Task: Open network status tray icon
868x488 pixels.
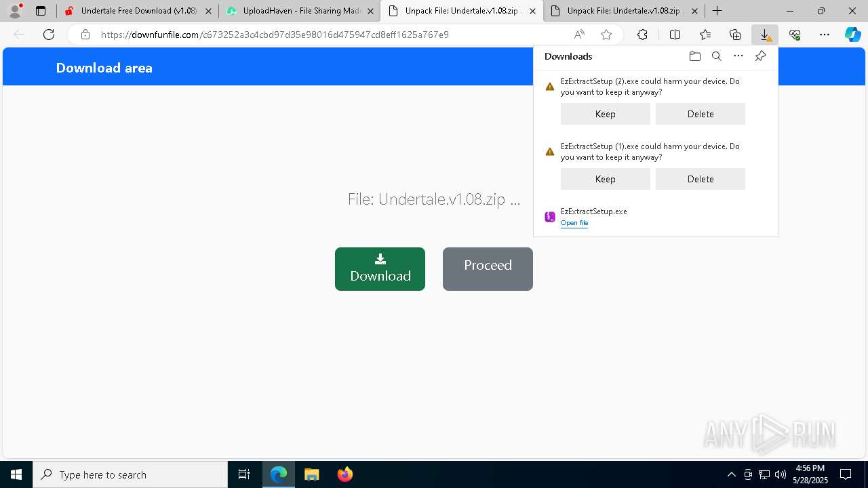Action: 764,474
